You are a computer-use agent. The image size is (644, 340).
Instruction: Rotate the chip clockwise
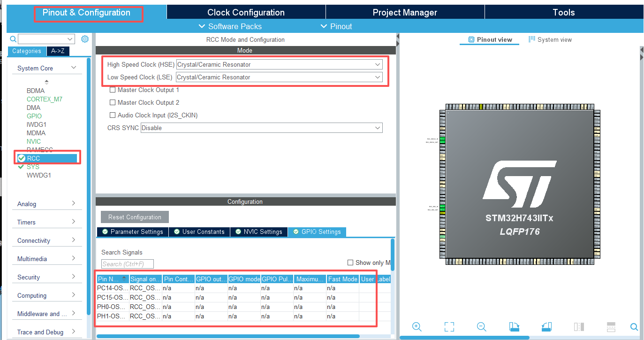click(x=514, y=327)
